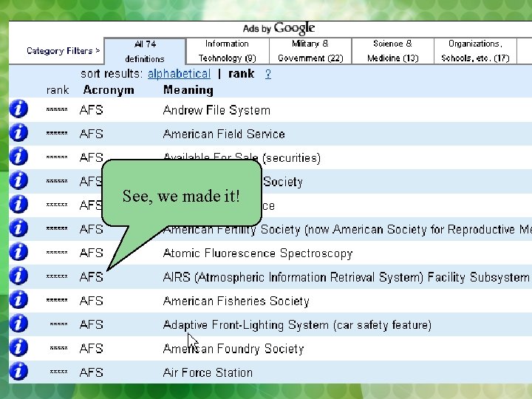This screenshot has width=532, height=399.
Task: Click the rank column header
Action: 58,90
